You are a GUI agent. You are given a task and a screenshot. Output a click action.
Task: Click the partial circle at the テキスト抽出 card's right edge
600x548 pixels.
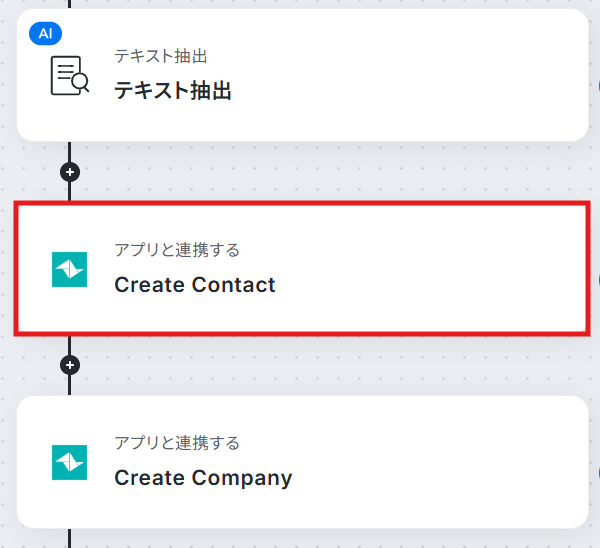pos(597,86)
